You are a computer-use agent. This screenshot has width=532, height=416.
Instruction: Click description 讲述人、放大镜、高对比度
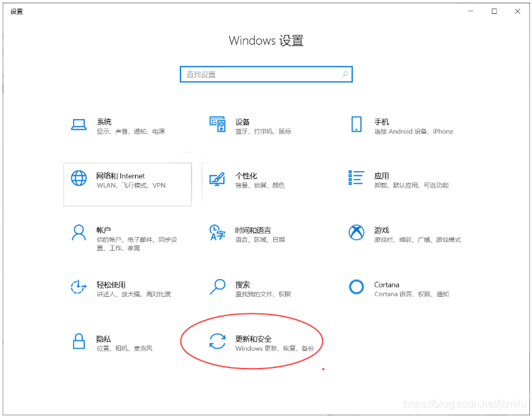[134, 294]
